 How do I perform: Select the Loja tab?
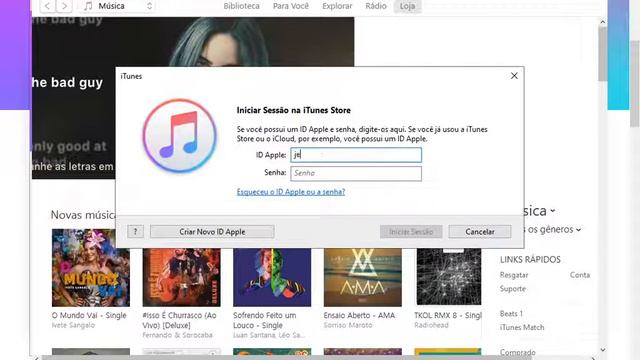[407, 6]
